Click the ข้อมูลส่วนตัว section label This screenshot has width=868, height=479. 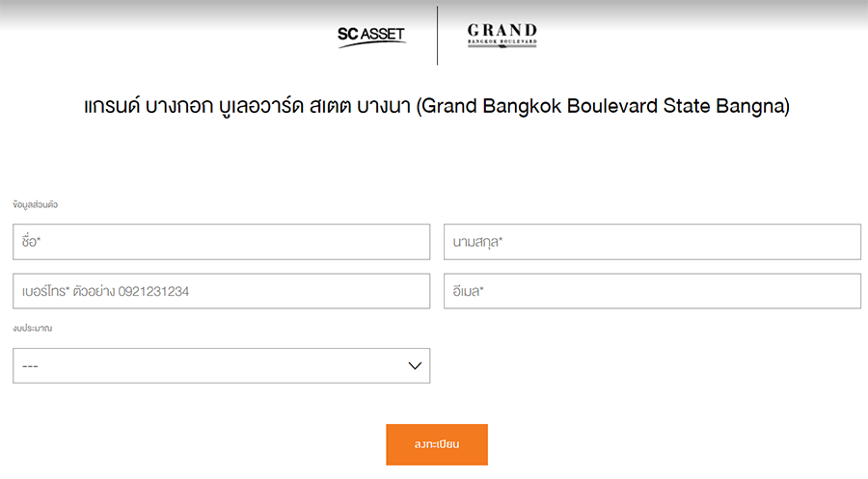click(37, 205)
